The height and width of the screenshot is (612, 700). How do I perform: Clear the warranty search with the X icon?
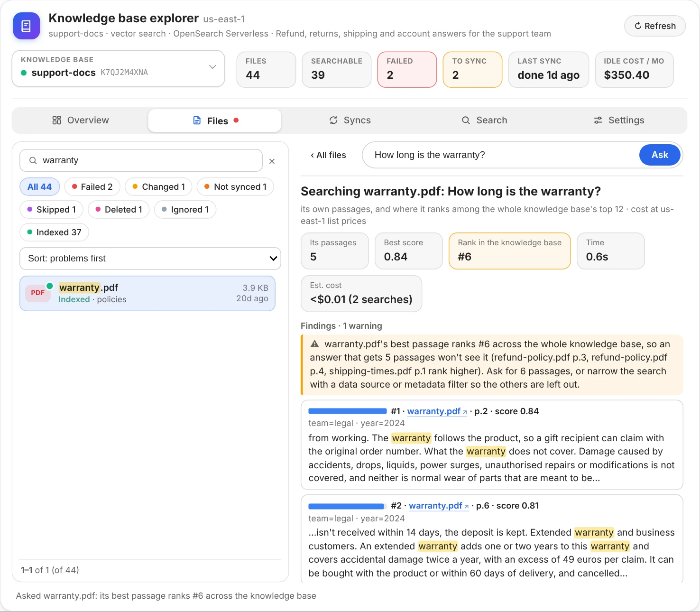272,161
